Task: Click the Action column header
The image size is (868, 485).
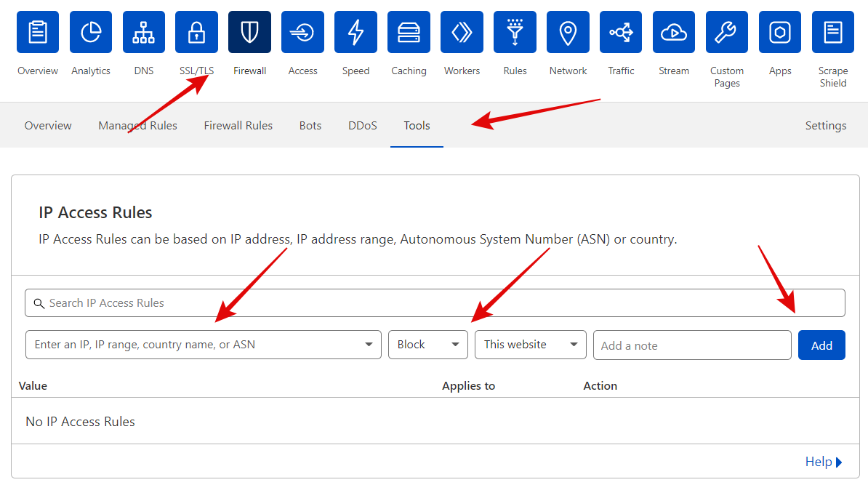Action: [x=600, y=386]
